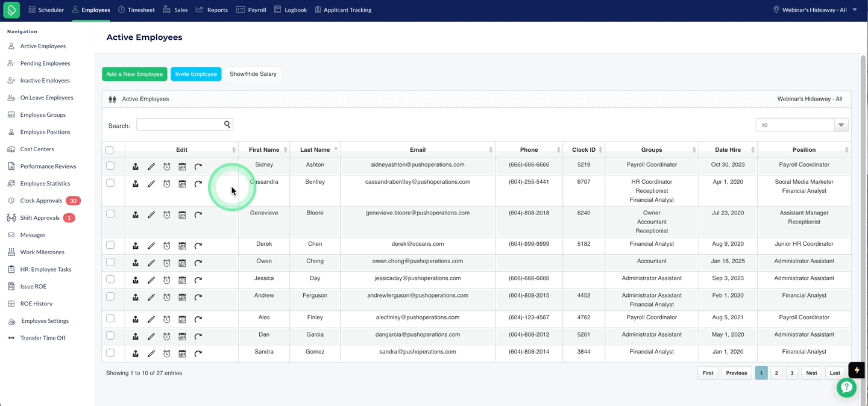The width and height of the screenshot is (868, 406).
Task: Toggle the select-all checkbox in table header
Action: pos(109,150)
